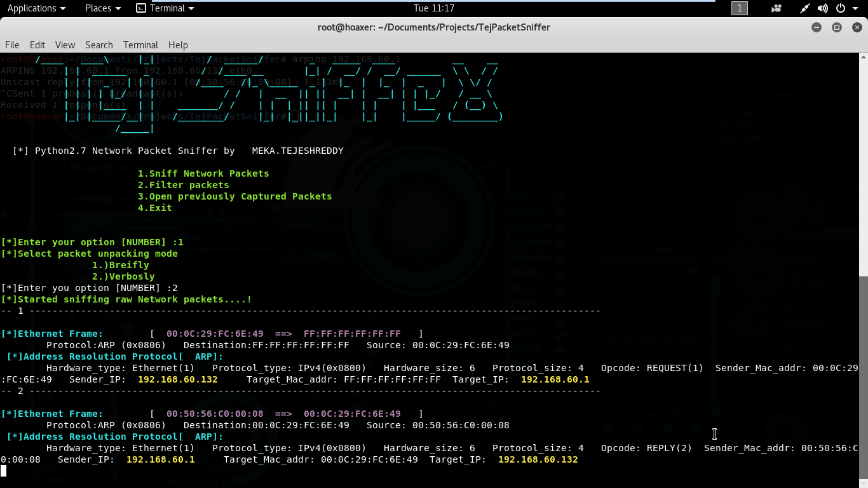Open the Places menu
Viewport: 868px width, 488px height.
pos(97,8)
